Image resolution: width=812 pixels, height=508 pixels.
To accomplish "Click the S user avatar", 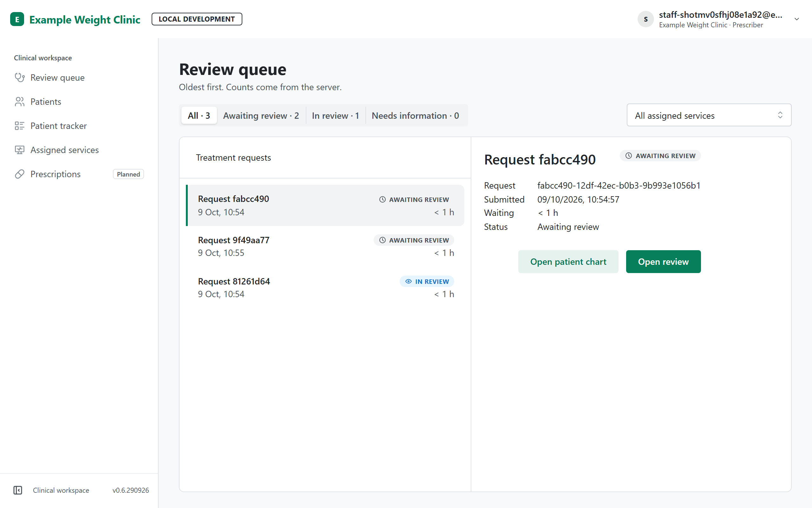I will (x=645, y=19).
